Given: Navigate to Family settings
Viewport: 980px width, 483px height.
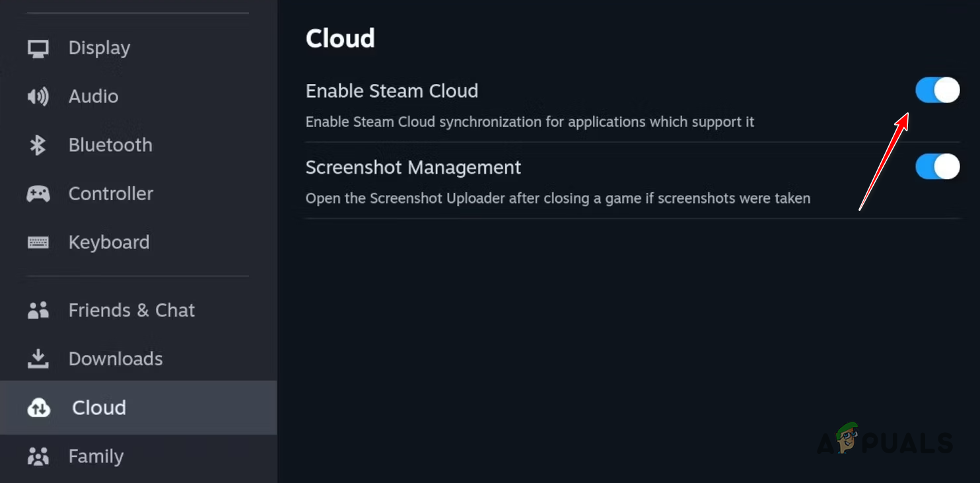Looking at the screenshot, I should pyautogui.click(x=96, y=456).
